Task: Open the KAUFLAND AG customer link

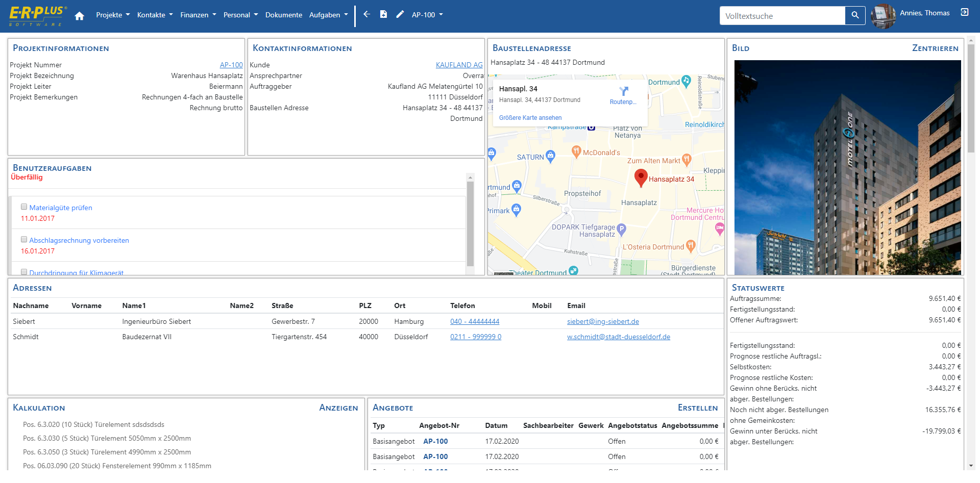Action: point(459,65)
